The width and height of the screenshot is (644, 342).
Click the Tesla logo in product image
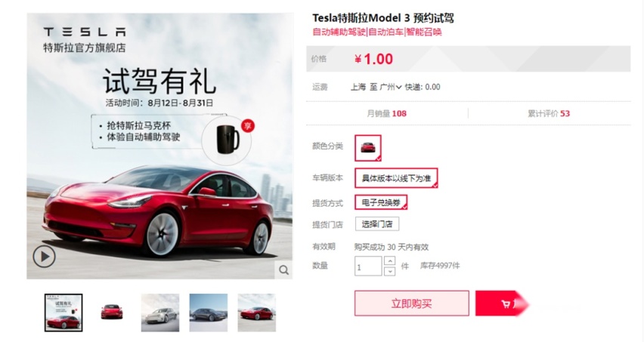click(85, 32)
